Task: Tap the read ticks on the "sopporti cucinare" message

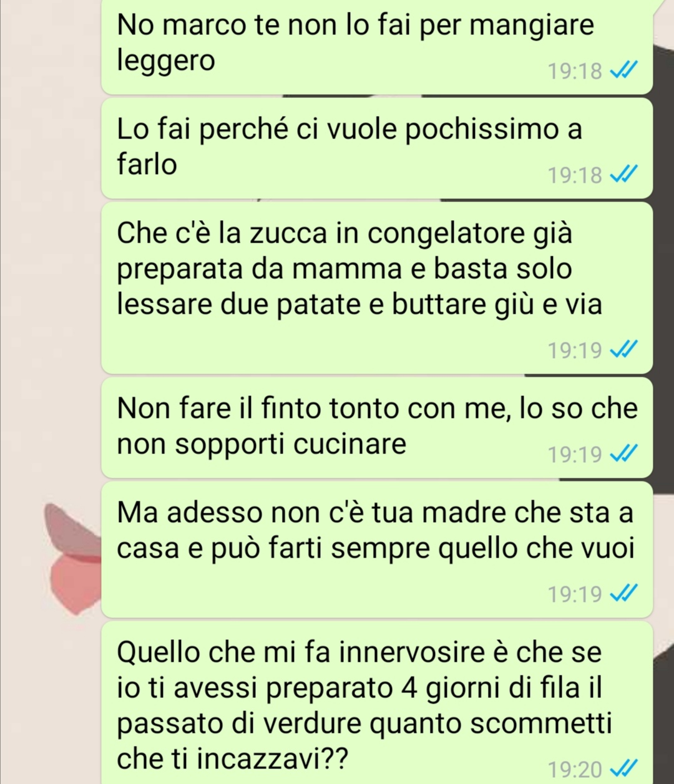Action: point(623,455)
